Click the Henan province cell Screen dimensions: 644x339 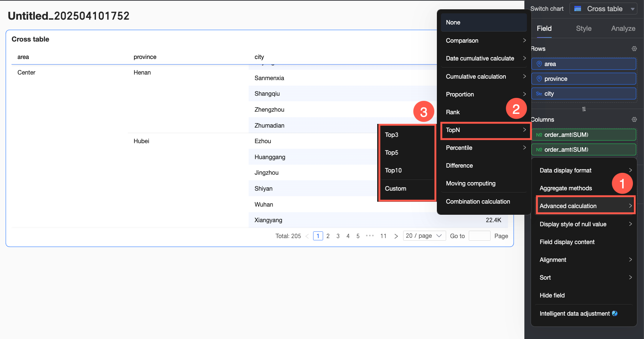click(x=142, y=72)
